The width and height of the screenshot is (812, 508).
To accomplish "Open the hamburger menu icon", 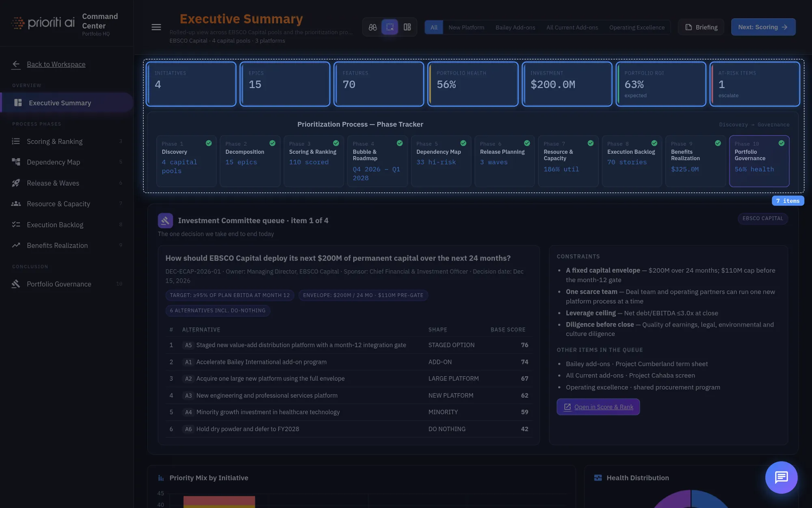I will tap(156, 27).
